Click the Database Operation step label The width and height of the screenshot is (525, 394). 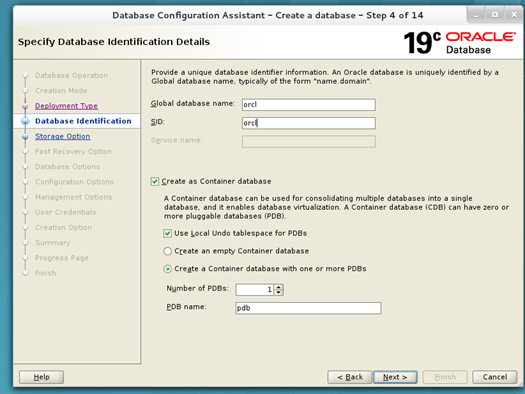[71, 76]
